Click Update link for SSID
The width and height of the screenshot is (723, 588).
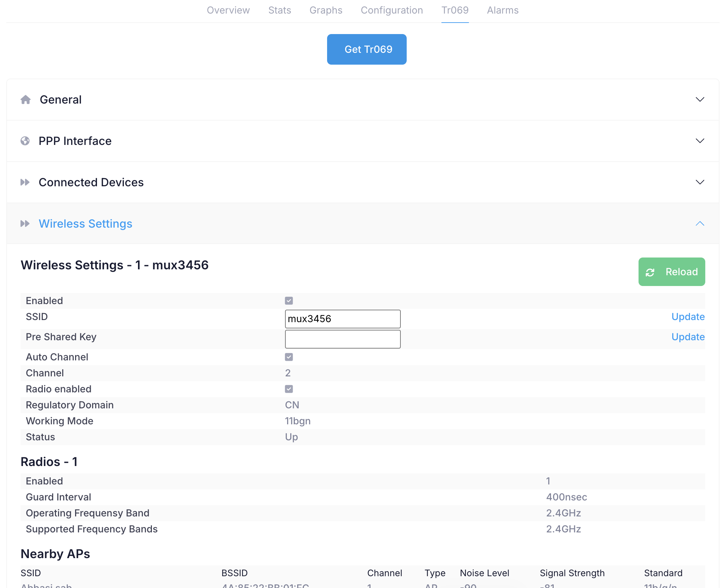(x=688, y=317)
